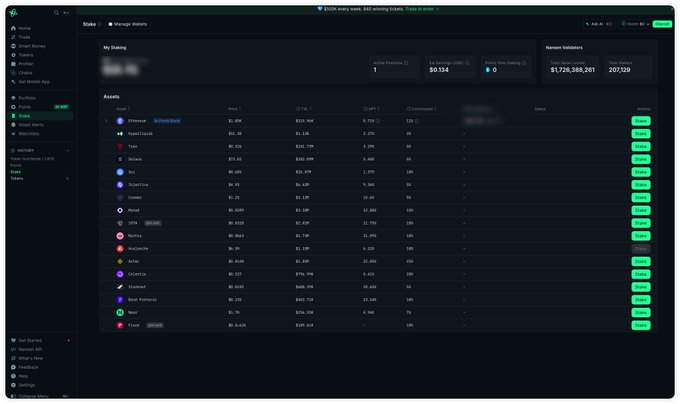The height and width of the screenshot is (404, 680).
Task: Click the Manage Wallets button
Action: tap(128, 24)
